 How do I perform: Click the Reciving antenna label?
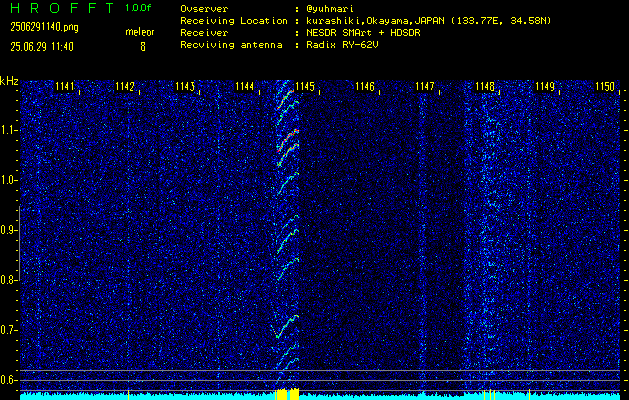click(x=231, y=45)
